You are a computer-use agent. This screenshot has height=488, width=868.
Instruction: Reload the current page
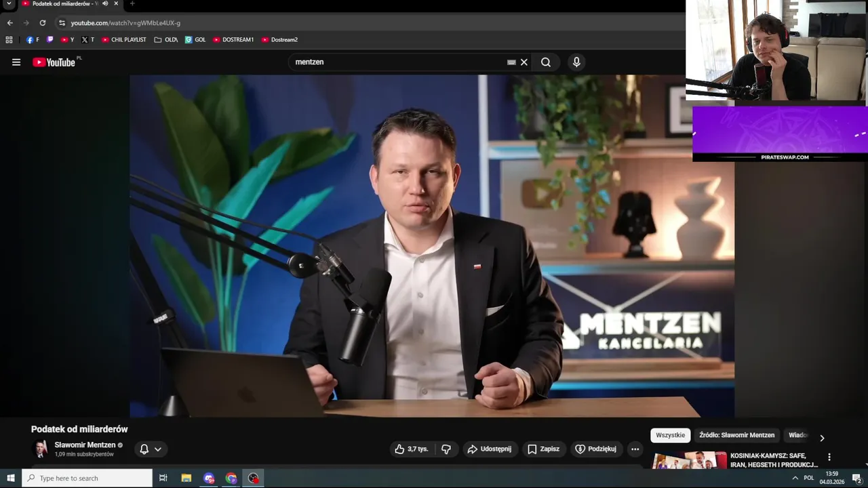click(x=43, y=23)
